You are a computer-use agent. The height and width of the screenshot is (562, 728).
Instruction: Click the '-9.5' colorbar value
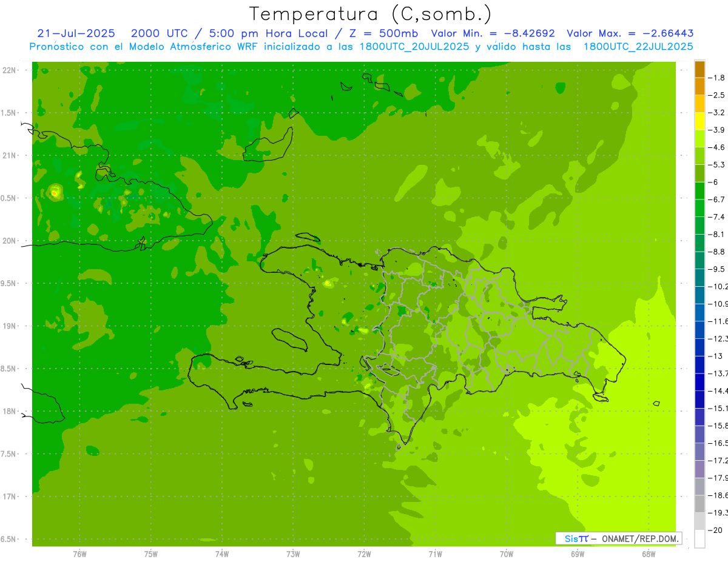pyautogui.click(x=716, y=269)
